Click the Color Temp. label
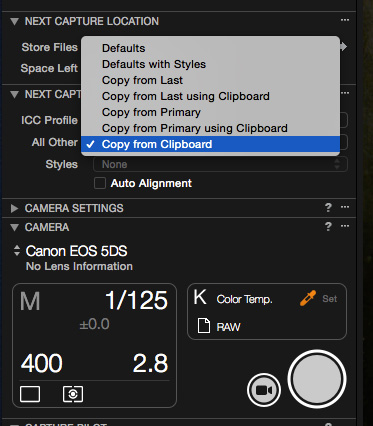This screenshot has height=426, width=373. tap(244, 299)
